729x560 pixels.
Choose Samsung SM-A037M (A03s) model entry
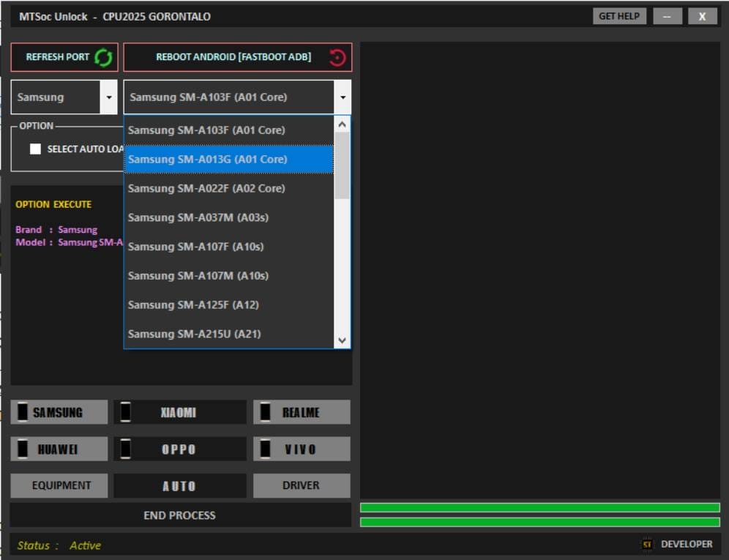click(205, 217)
